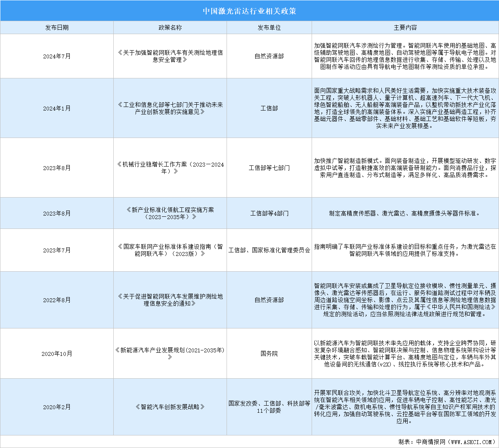Click the 工信部 issuer cell in 2024年1月 row
Viewport: 499px width, 448px height.
269,108
